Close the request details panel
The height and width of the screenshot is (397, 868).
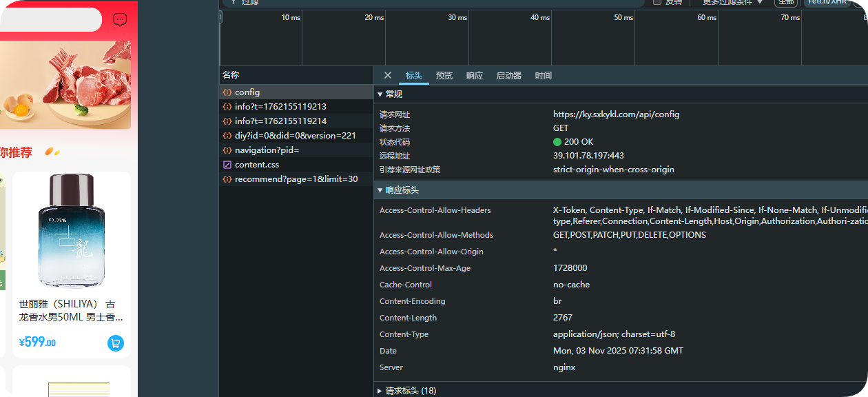pyautogui.click(x=388, y=76)
